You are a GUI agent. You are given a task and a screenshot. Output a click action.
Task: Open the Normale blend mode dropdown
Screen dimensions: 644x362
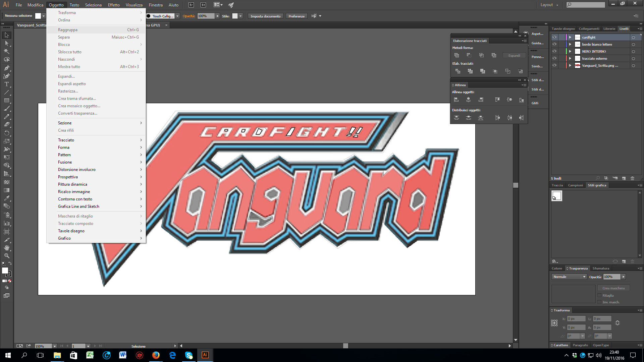[x=569, y=277]
